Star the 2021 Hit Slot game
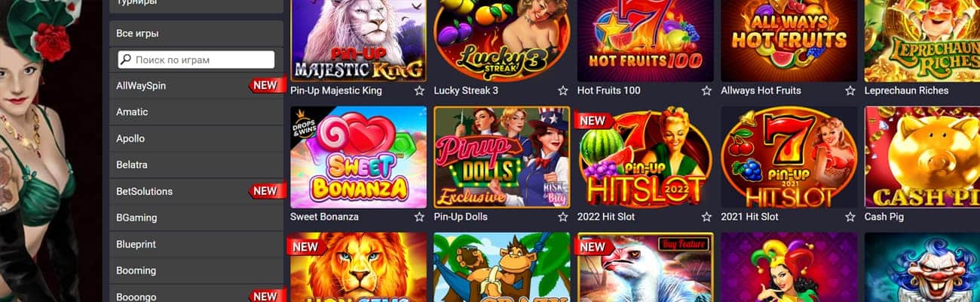 (850, 217)
